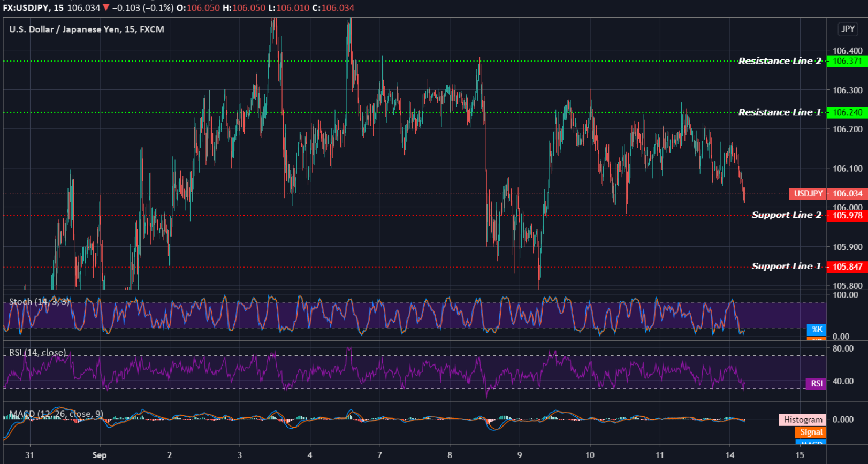Viewport: 868px width, 464px height.
Task: Click the USDJPY last price label
Action: coord(808,194)
